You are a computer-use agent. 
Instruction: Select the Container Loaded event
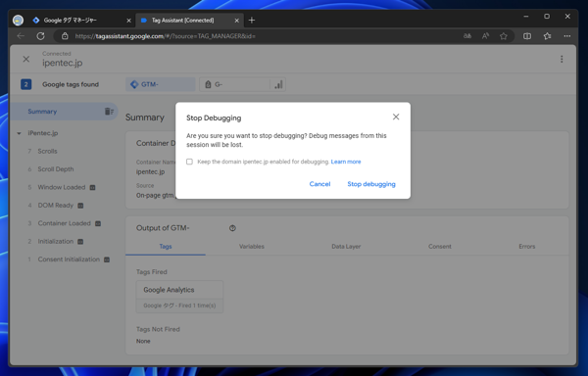[x=64, y=223]
